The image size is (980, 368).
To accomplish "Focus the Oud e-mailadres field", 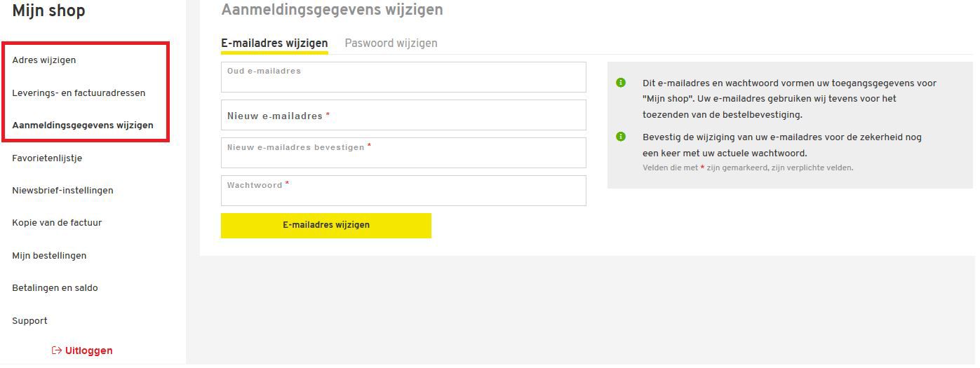I will click(403, 77).
